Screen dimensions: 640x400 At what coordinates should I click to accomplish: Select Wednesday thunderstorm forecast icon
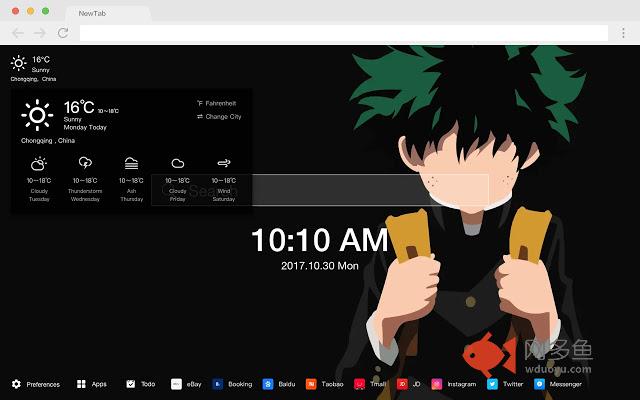85,163
